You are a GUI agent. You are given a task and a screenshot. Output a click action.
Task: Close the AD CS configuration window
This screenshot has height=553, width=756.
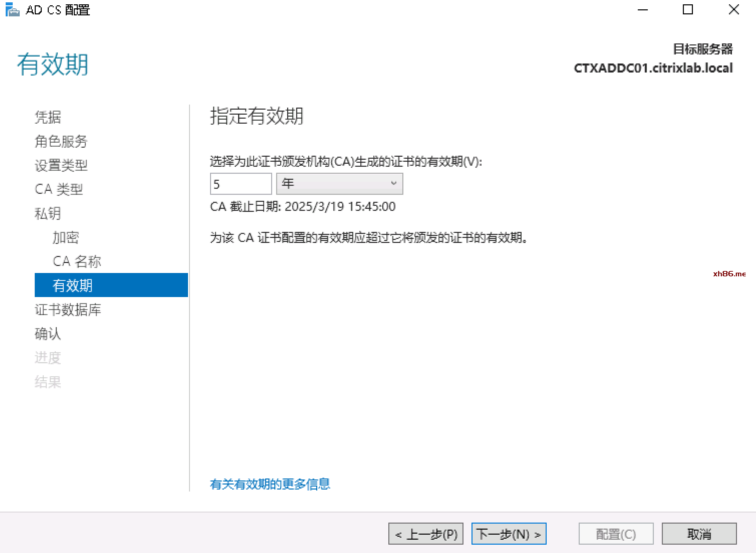tap(734, 10)
